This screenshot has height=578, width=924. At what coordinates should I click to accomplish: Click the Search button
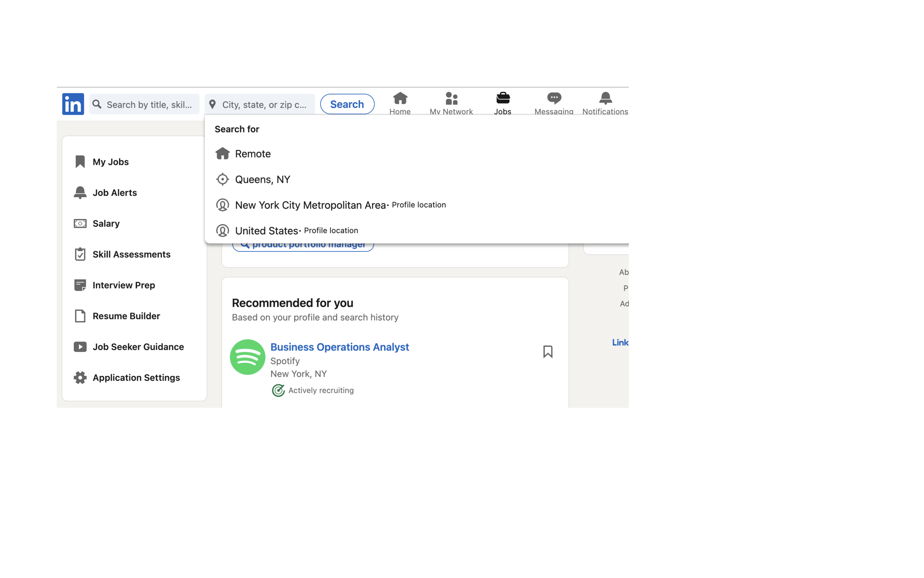[x=347, y=104]
